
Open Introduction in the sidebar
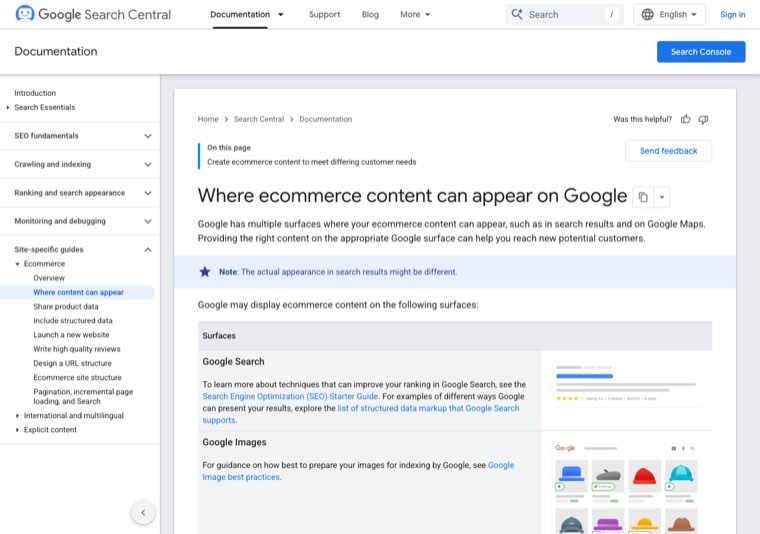point(35,93)
